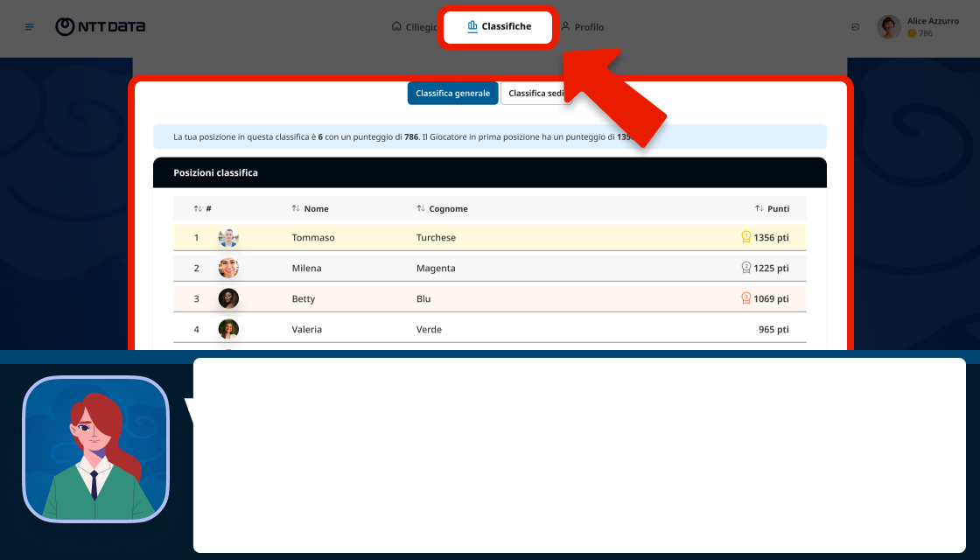This screenshot has height=560, width=980.
Task: Click the silver medal icon for Milena
Action: pos(745,268)
